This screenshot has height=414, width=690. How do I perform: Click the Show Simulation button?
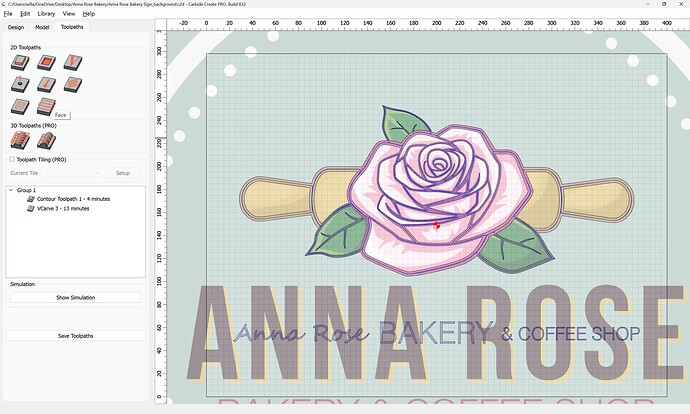76,297
